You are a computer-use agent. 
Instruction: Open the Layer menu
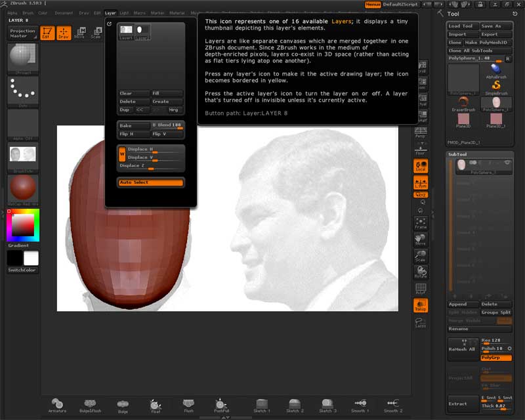click(110, 13)
